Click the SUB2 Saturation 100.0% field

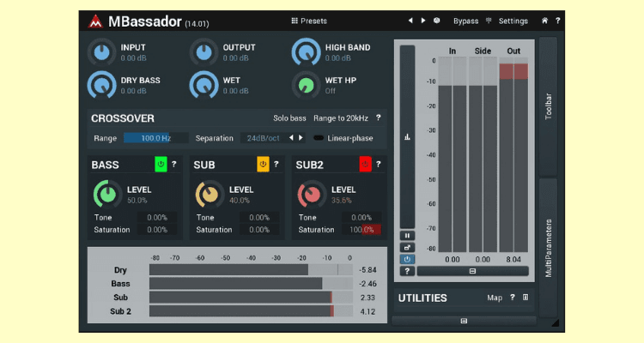click(x=361, y=230)
